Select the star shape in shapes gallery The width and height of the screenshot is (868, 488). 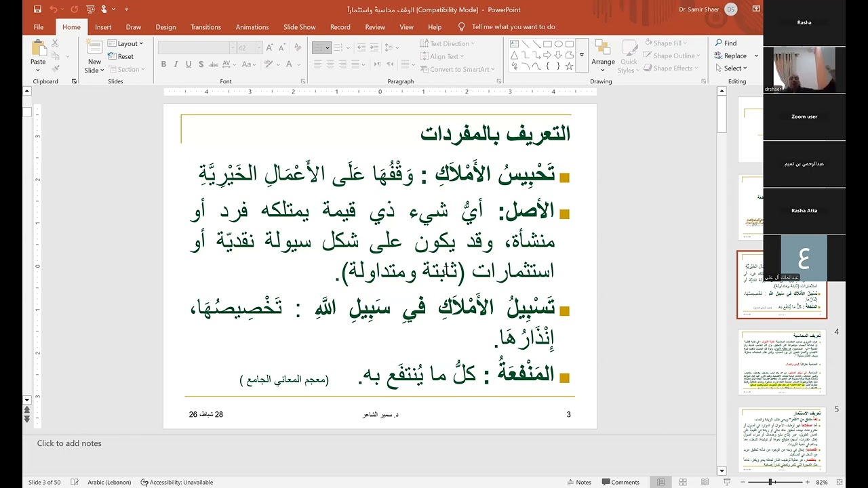point(569,66)
